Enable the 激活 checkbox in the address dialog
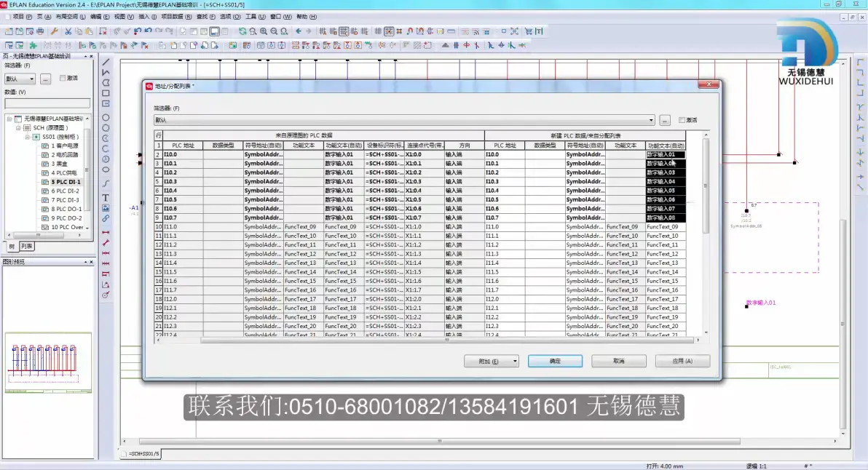 pyautogui.click(x=682, y=120)
